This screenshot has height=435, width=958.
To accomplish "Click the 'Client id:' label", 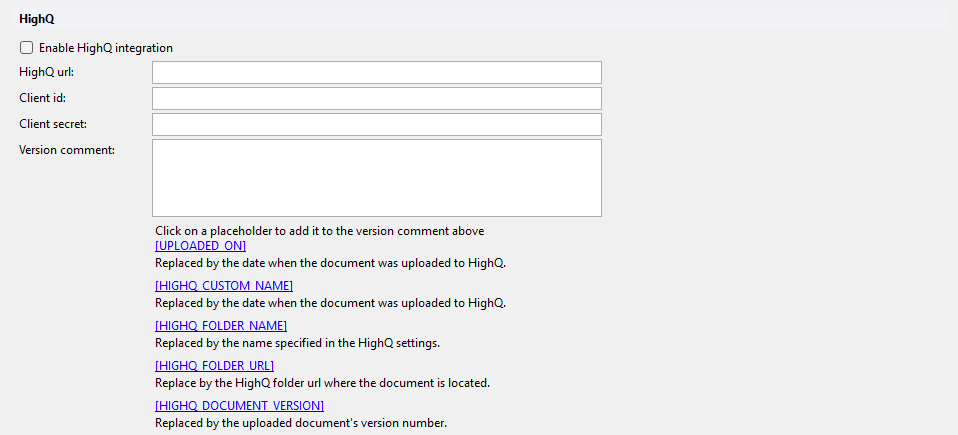I will pyautogui.click(x=42, y=98).
